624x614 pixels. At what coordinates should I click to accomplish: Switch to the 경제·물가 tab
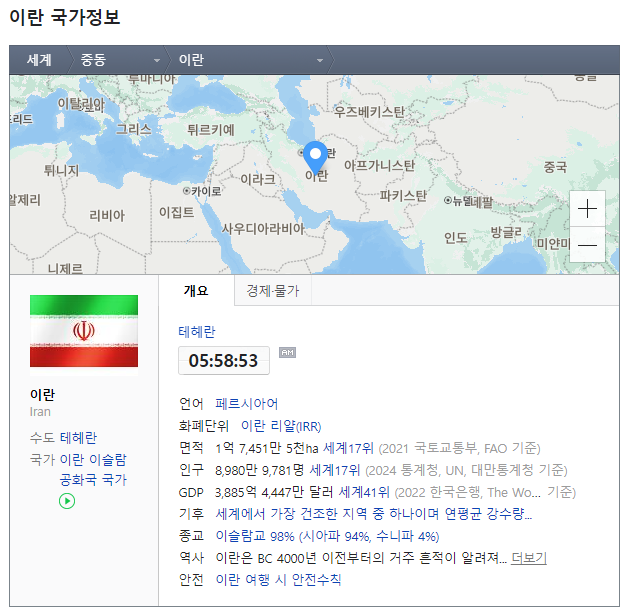point(273,290)
